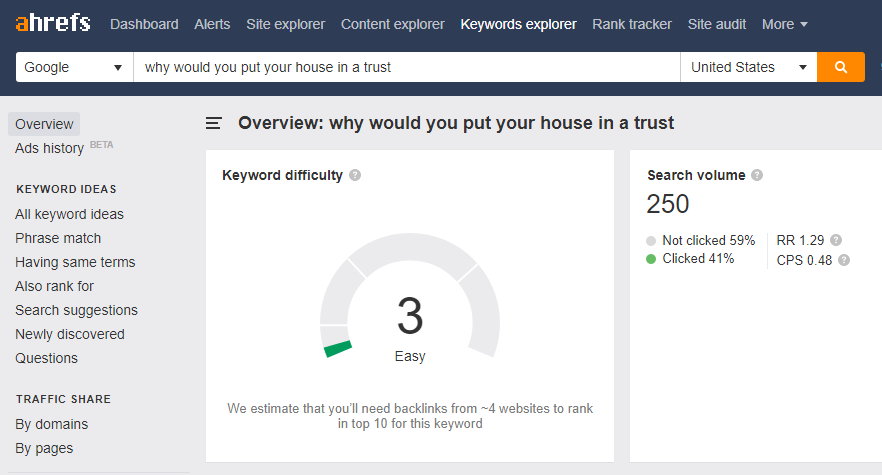Toggle the hamburger sidebar menu icon
Viewport: 882px width, 475px height.
coord(213,123)
